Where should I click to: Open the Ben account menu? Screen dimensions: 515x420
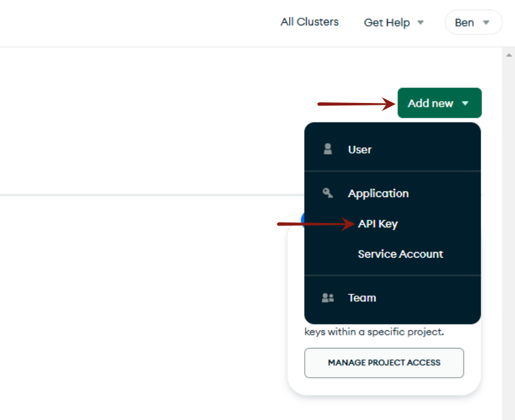(473, 22)
